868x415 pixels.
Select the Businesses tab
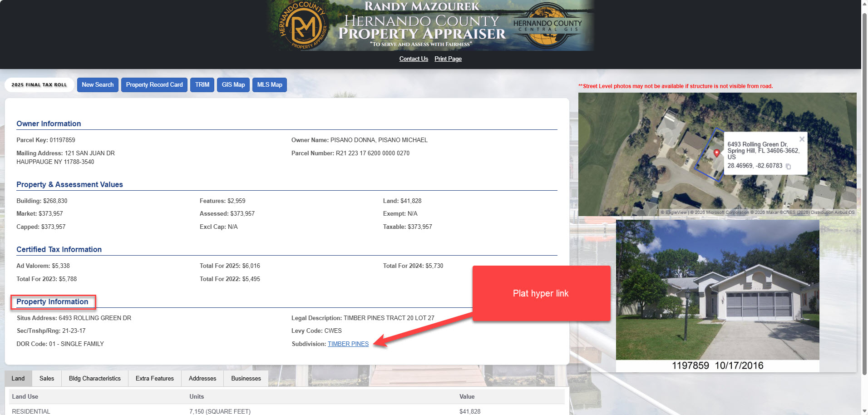(x=246, y=378)
